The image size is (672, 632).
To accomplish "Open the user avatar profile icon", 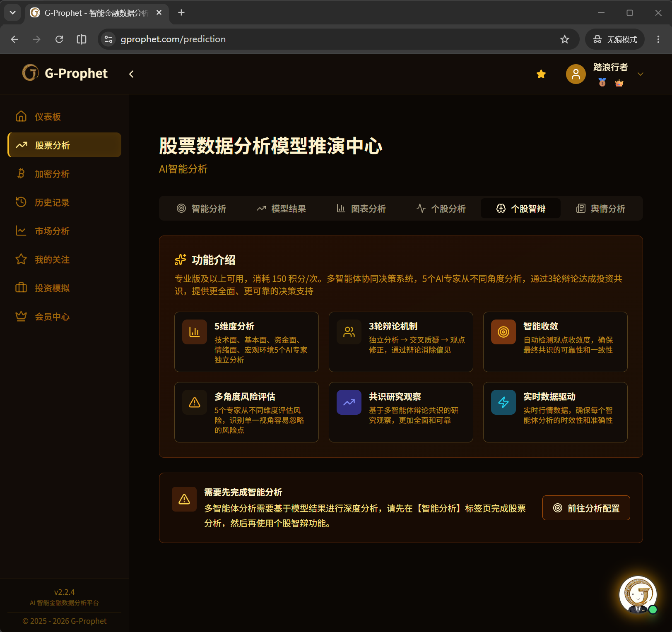I will pyautogui.click(x=576, y=74).
